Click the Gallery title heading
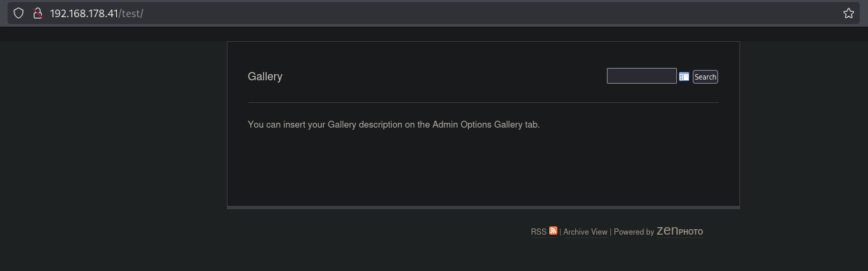The image size is (868, 271). 265,76
